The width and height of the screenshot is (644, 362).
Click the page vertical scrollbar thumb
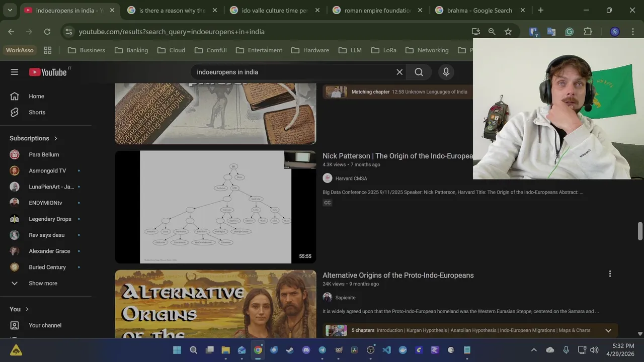(640, 231)
